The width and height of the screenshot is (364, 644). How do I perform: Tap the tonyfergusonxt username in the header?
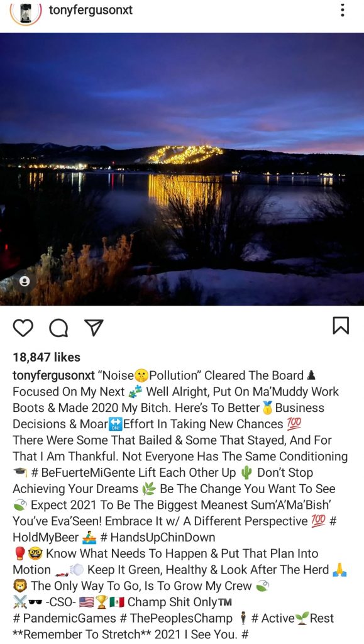91,9
